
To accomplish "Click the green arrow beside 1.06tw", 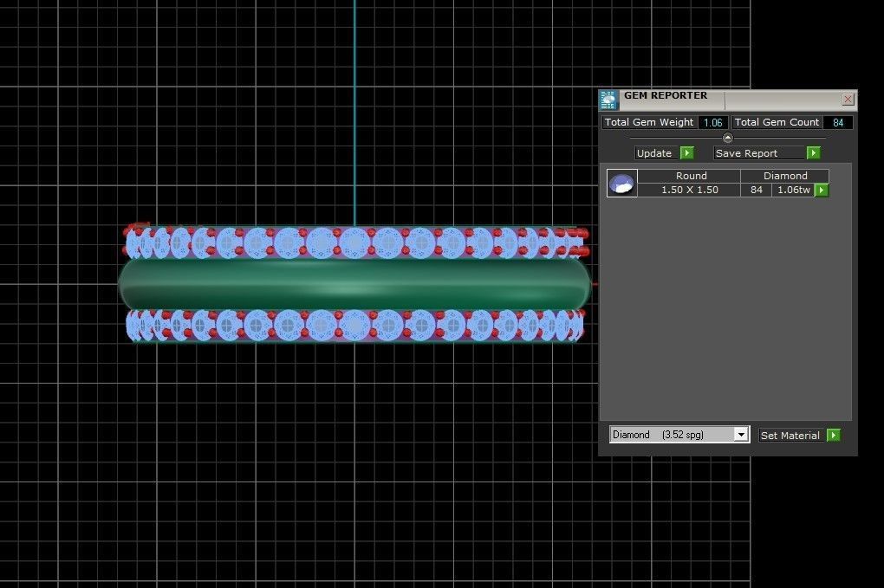I will click(x=822, y=191).
